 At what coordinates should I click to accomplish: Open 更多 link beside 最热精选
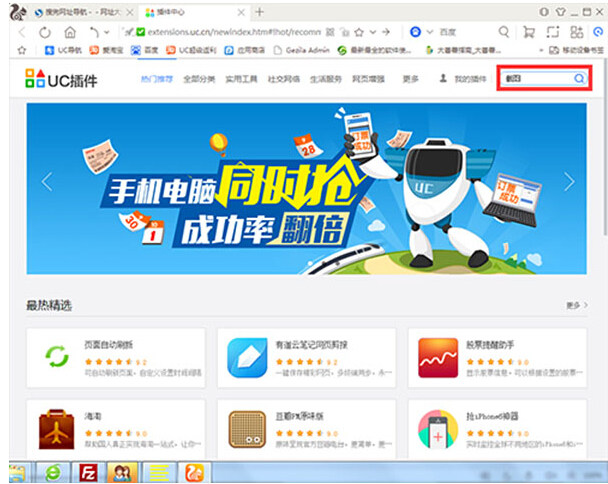point(577,306)
